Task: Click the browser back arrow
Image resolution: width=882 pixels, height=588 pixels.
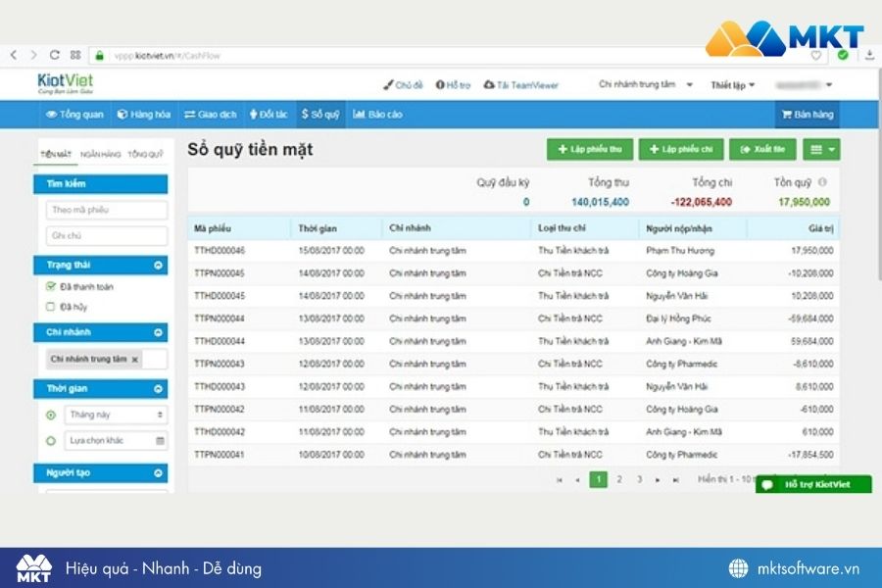Action: point(14,56)
